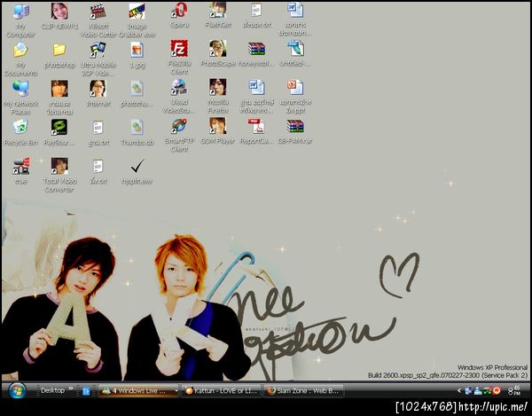
Task: Click the Windows Start orb
Action: (x=17, y=390)
